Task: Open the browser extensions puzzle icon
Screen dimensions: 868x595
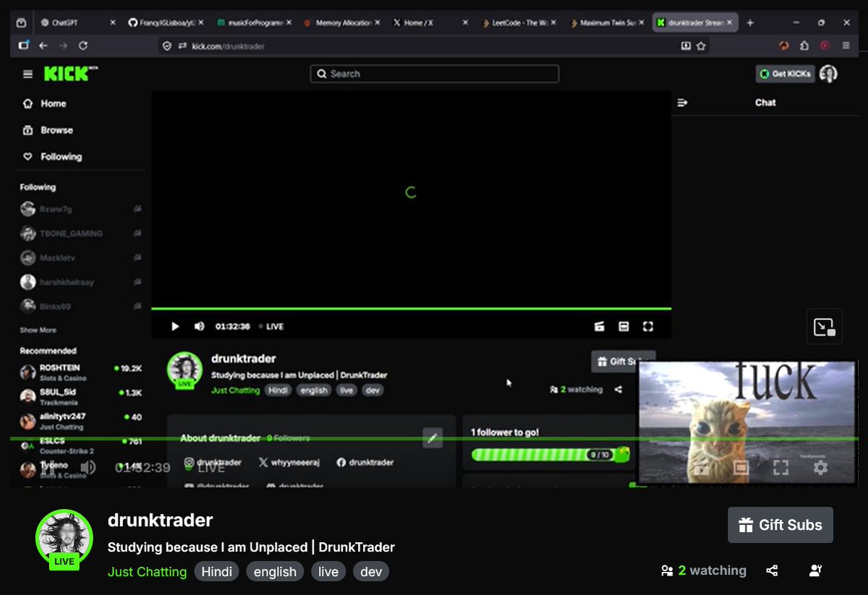Action: 804,46
